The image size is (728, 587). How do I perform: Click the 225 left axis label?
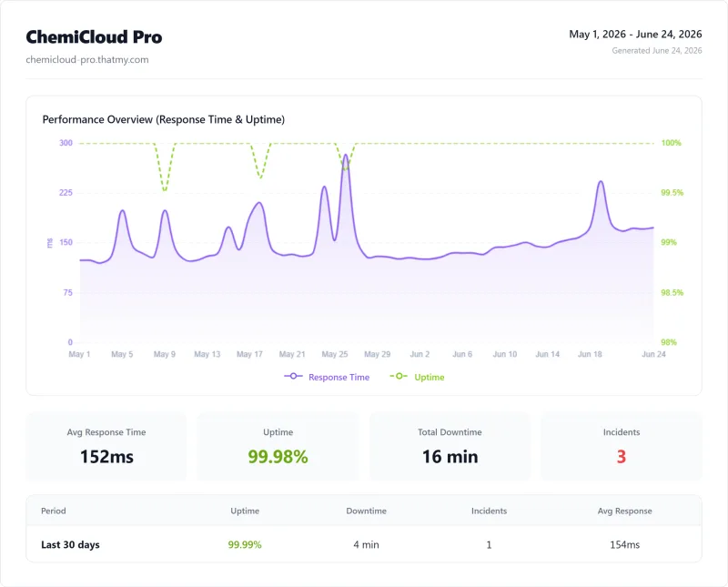point(66,193)
